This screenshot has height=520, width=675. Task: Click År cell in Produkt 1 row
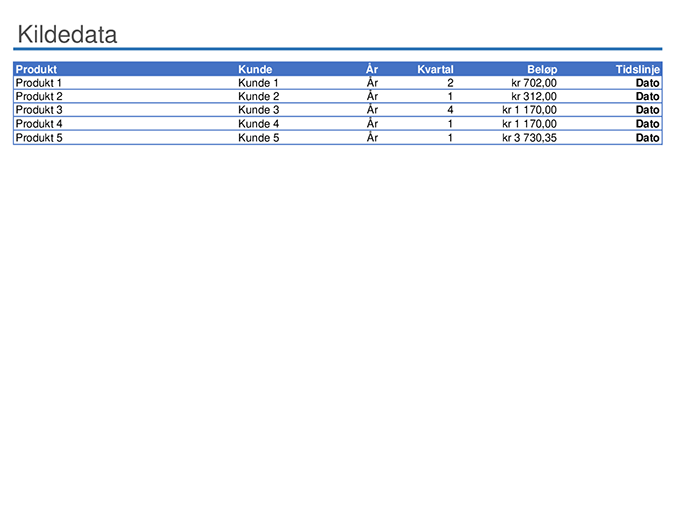pyautogui.click(x=372, y=82)
